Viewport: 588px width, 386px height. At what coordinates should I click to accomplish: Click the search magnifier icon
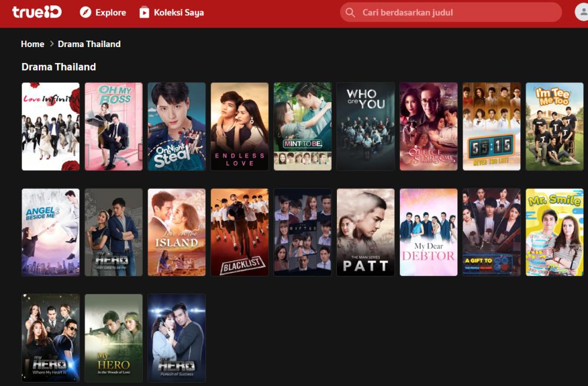tap(350, 12)
